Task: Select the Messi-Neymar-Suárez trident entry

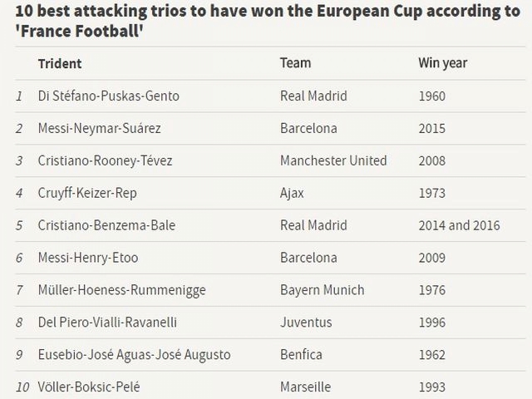Action: pos(100,129)
